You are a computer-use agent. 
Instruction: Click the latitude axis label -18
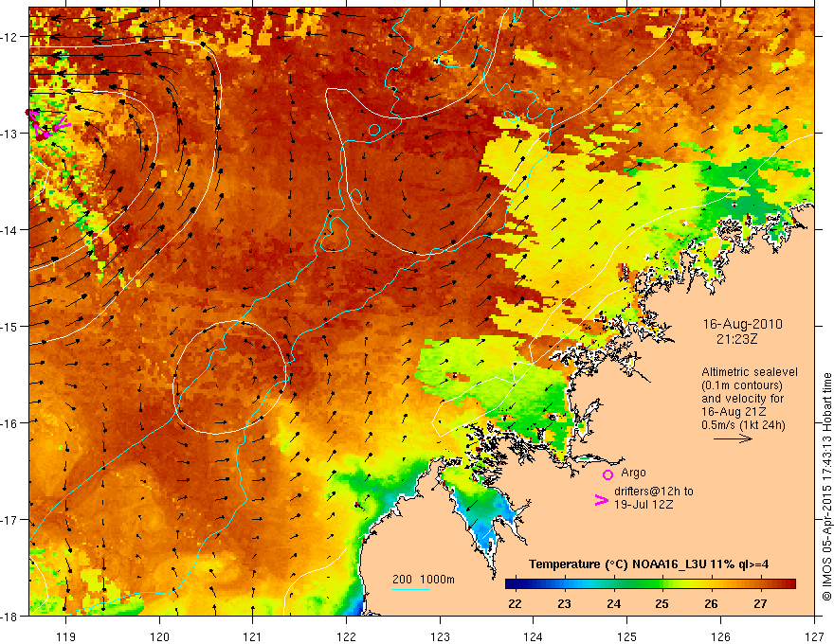click(x=10, y=616)
